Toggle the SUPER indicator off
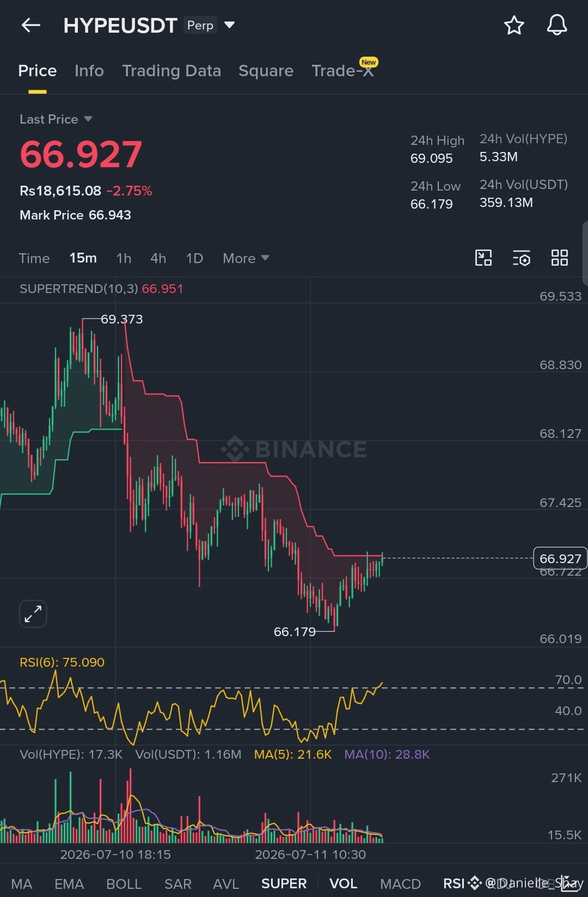The width and height of the screenshot is (588, 897). tap(284, 883)
